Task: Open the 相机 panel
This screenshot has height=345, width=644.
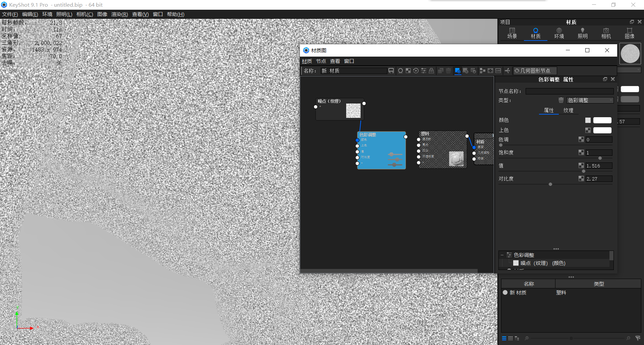Action: point(606,33)
